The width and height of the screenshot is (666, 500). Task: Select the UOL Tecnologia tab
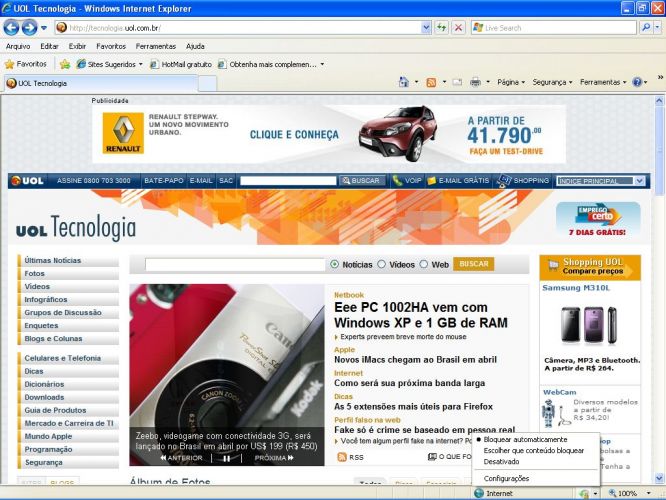(101, 83)
